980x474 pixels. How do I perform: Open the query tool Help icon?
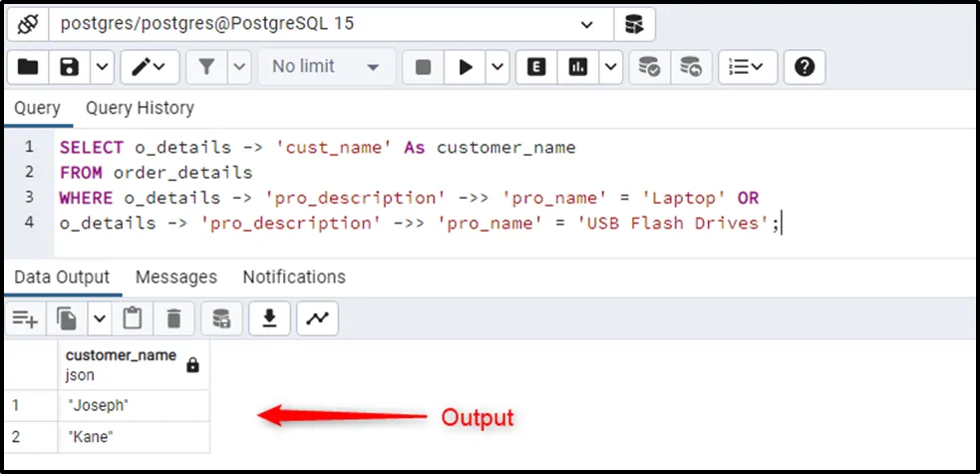pos(806,67)
